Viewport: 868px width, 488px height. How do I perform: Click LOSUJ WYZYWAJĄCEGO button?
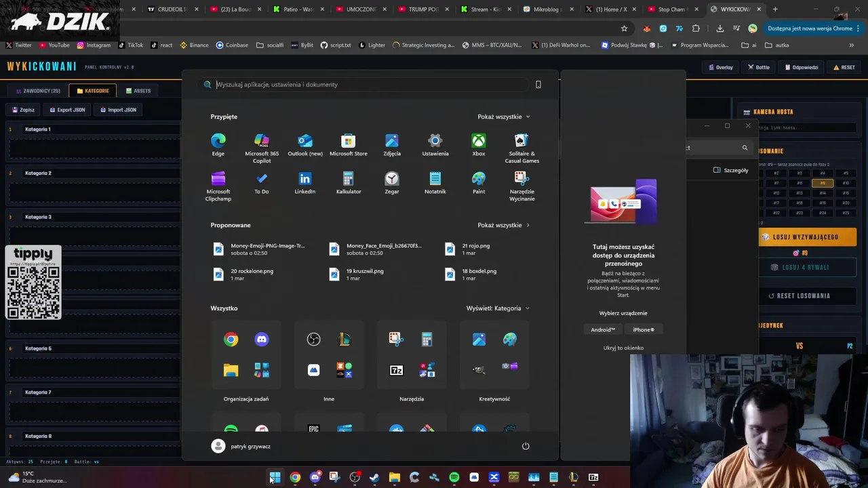807,237
